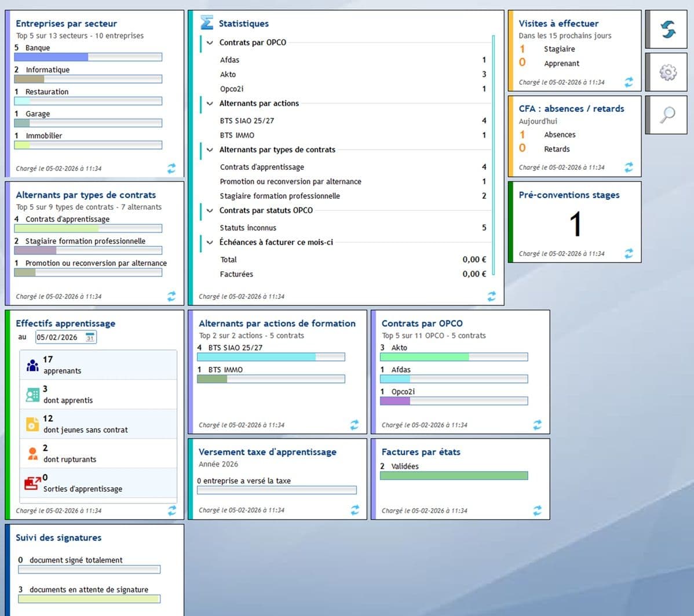
Task: Click the dont jeunes sans contrat row
Action: tap(98, 424)
